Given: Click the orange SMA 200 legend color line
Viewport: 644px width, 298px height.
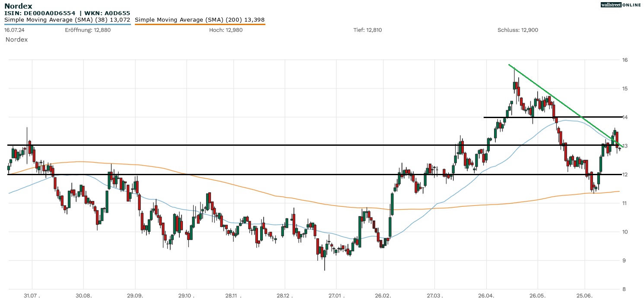Looking at the screenshot, I should pyautogui.click(x=200, y=24).
